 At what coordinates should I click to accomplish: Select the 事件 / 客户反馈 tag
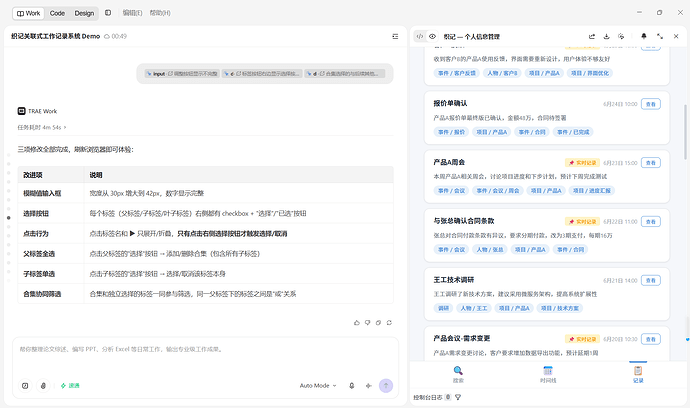click(457, 73)
